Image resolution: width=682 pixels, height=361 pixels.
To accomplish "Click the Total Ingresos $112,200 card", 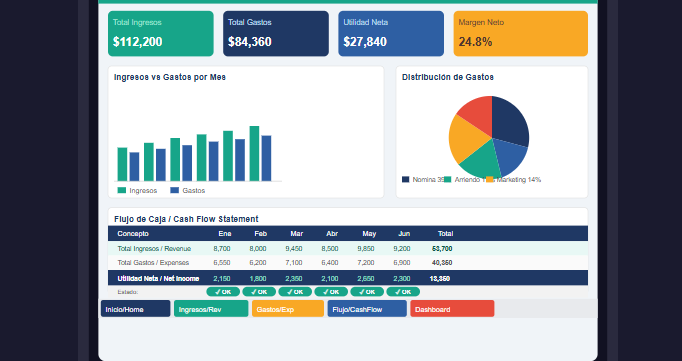I will coord(161,34).
